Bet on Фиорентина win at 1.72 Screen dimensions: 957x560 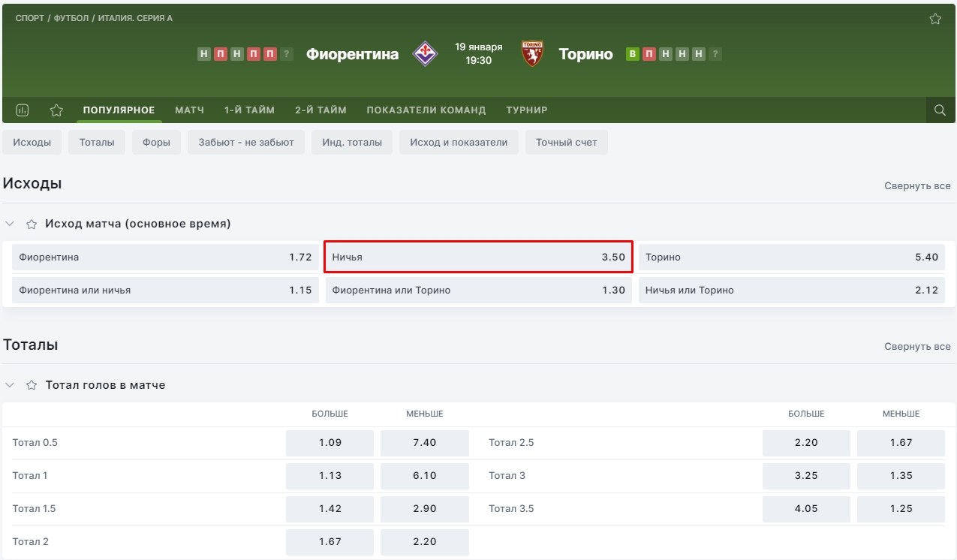[165, 257]
